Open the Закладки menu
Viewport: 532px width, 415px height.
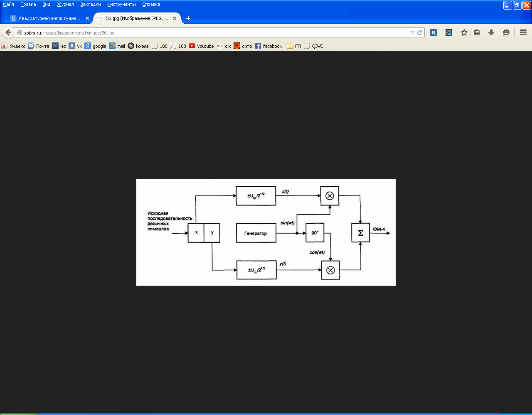click(x=91, y=4)
